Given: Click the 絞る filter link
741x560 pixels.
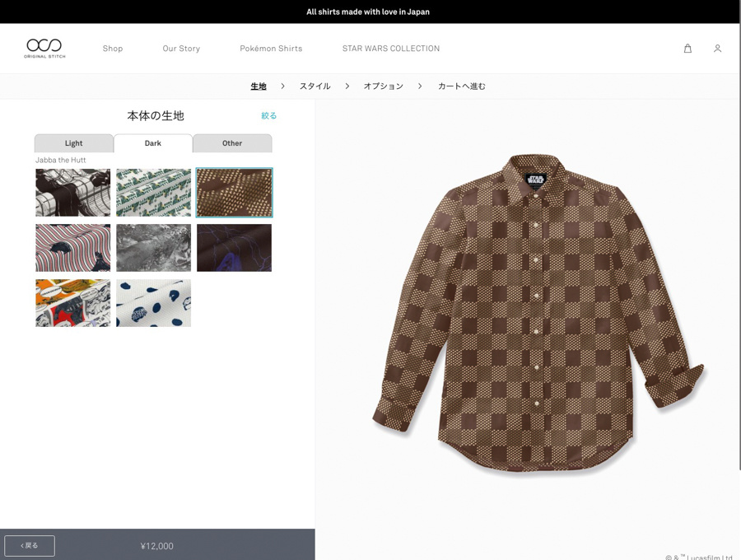Looking at the screenshot, I should (x=269, y=116).
